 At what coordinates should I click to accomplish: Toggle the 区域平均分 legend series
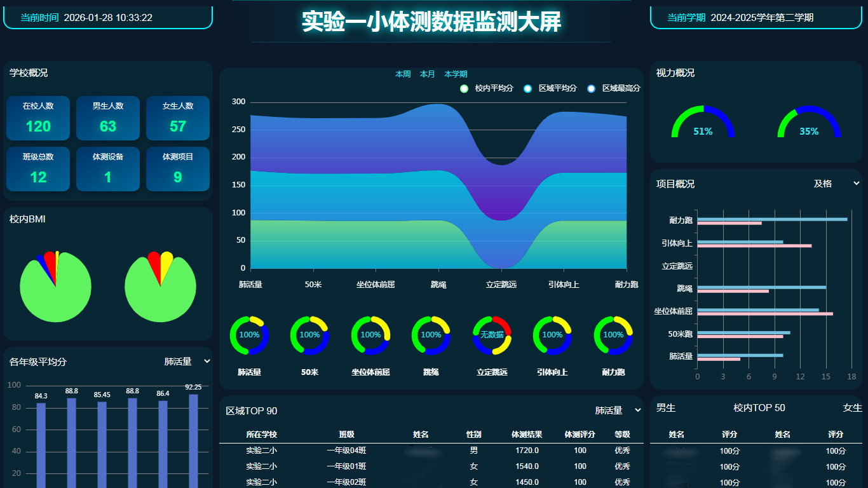(x=550, y=88)
